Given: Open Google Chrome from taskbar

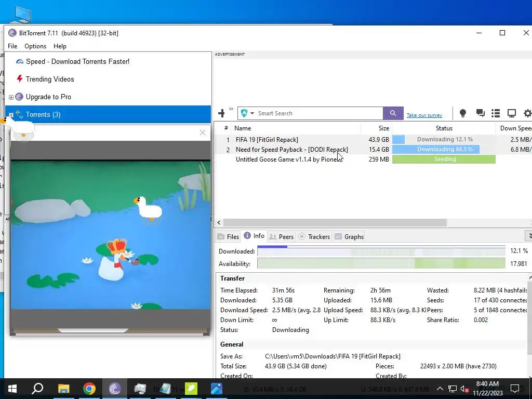Looking at the screenshot, I should click(x=89, y=389).
